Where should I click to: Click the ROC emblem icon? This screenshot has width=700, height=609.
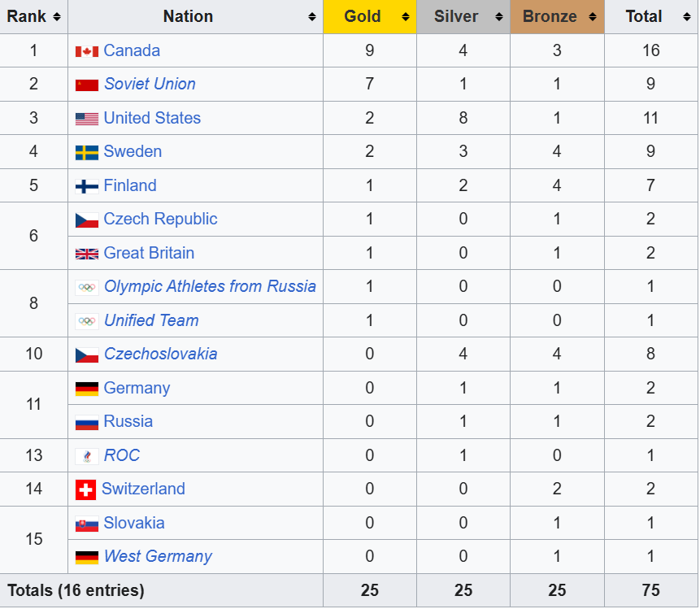87,456
